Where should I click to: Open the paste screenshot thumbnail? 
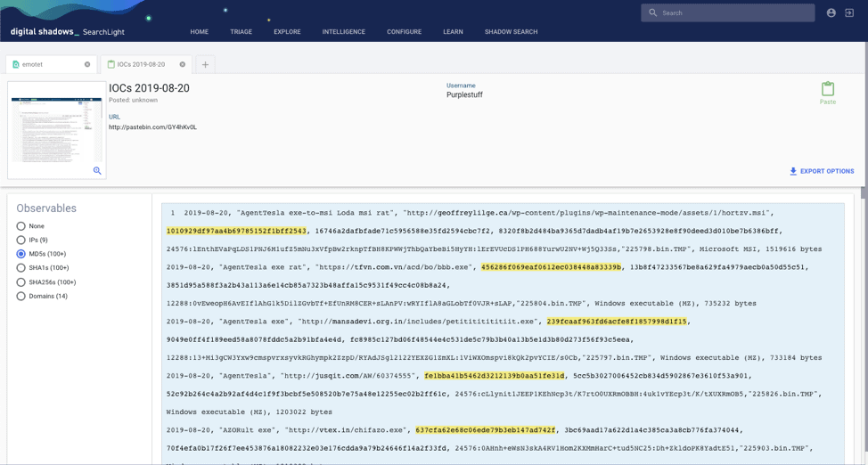pos(56,130)
